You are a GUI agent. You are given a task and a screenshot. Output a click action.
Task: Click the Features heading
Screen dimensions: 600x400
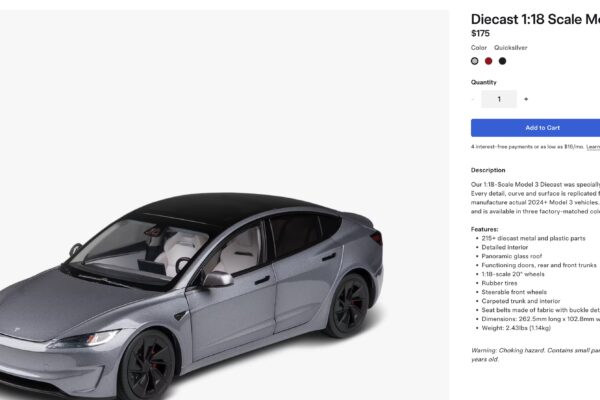(x=484, y=229)
